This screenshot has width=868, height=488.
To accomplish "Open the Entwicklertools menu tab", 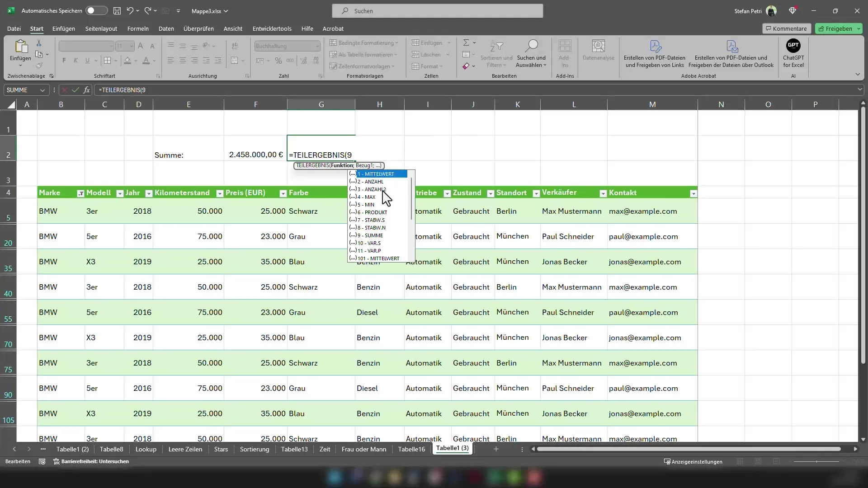I will click(273, 28).
